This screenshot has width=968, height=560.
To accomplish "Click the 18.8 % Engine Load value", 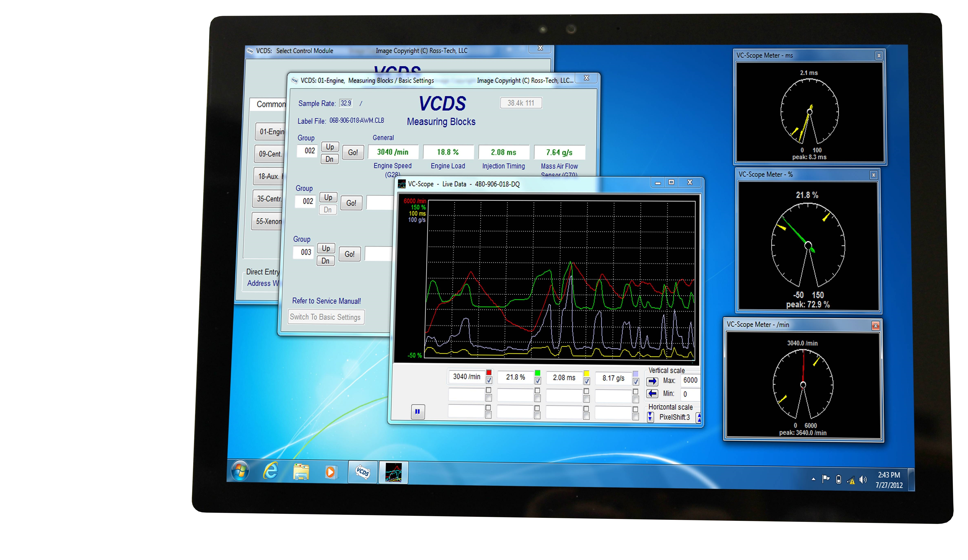I will click(448, 152).
